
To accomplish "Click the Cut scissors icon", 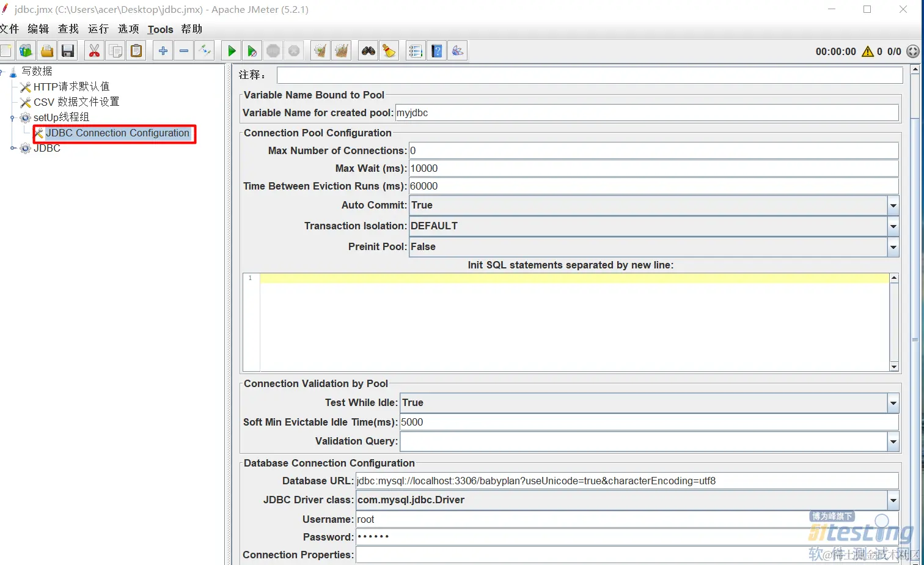I will point(94,51).
